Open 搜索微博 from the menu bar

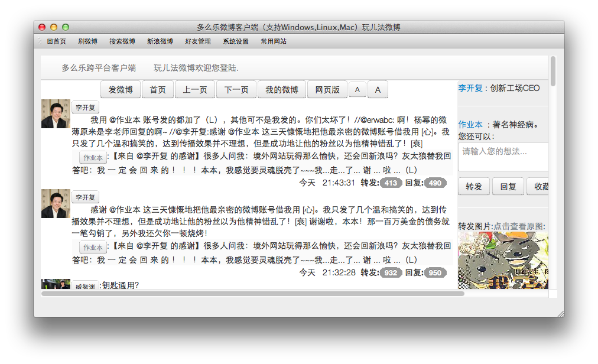click(122, 41)
